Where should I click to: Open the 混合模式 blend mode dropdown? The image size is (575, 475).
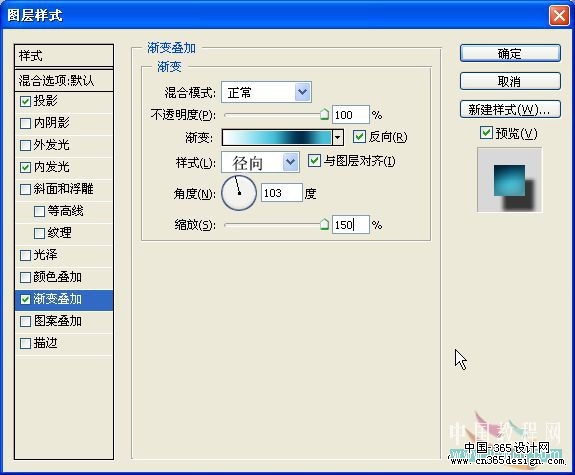pyautogui.click(x=267, y=92)
